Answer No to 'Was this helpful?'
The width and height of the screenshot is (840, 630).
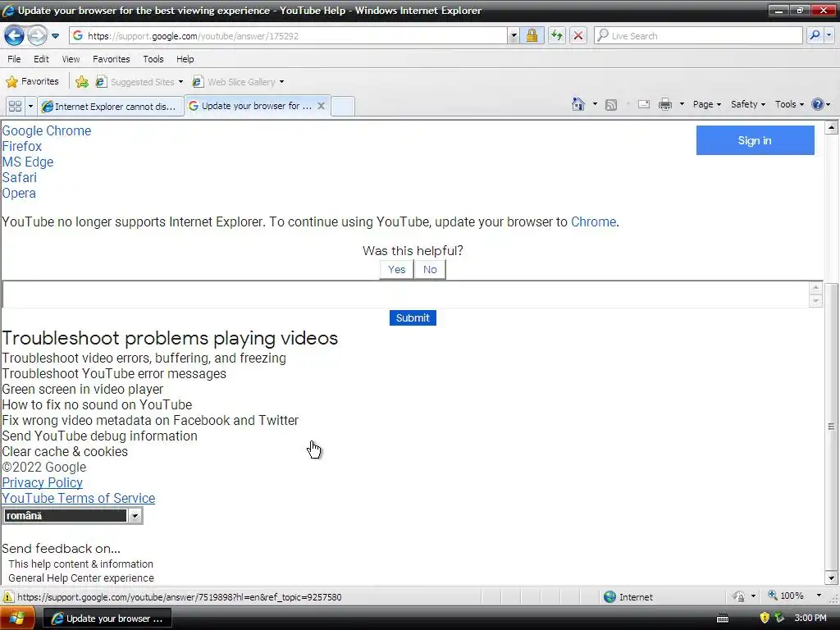430,269
